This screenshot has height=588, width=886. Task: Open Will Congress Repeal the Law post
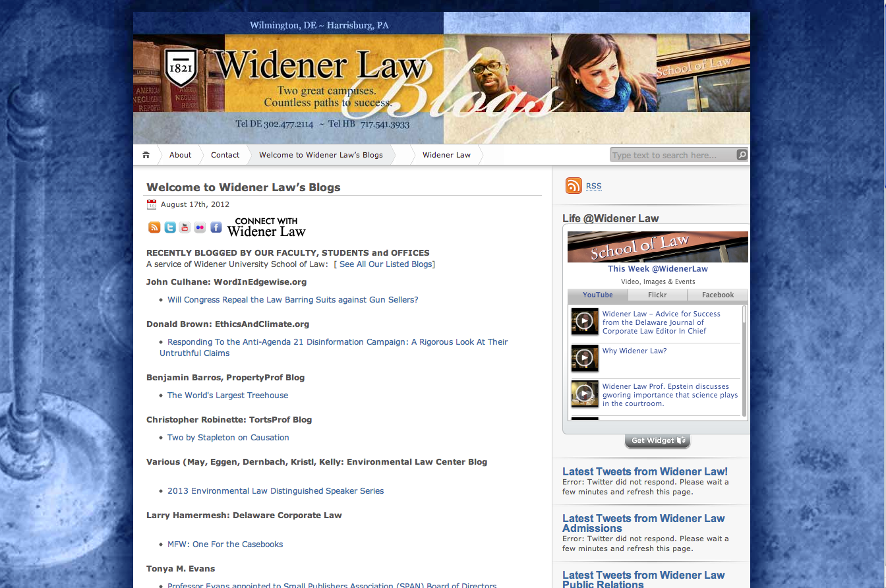coord(293,300)
